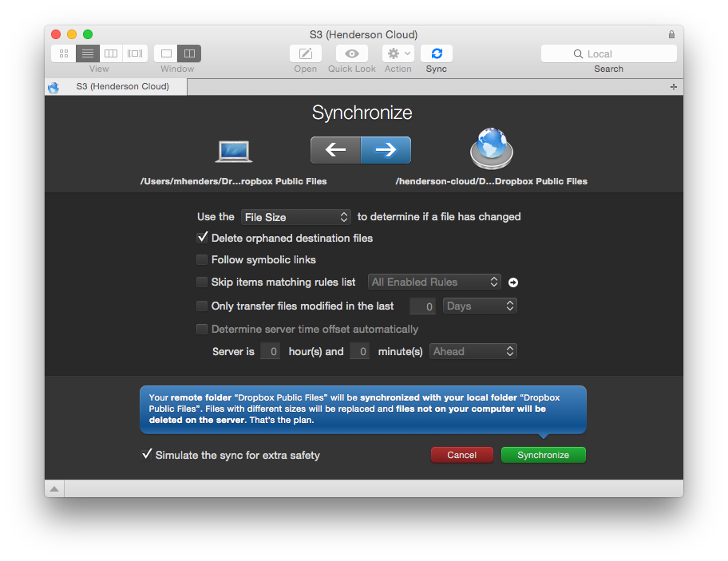This screenshot has height=561, width=728.
Task: Expand bottom panel with triangle icon
Action: pos(54,488)
